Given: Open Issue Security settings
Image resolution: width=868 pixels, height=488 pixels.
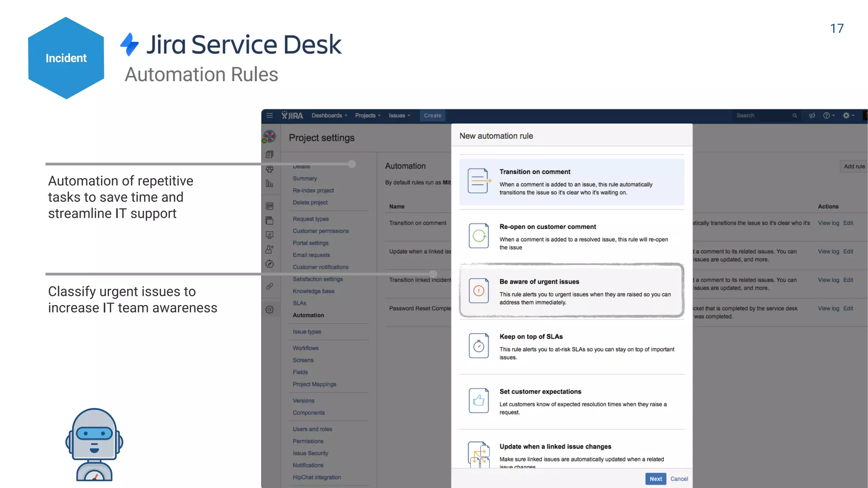Looking at the screenshot, I should click(x=310, y=453).
